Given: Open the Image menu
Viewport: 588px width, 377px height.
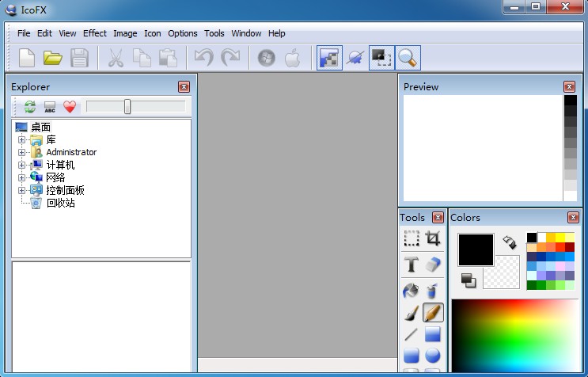Looking at the screenshot, I should (x=125, y=33).
